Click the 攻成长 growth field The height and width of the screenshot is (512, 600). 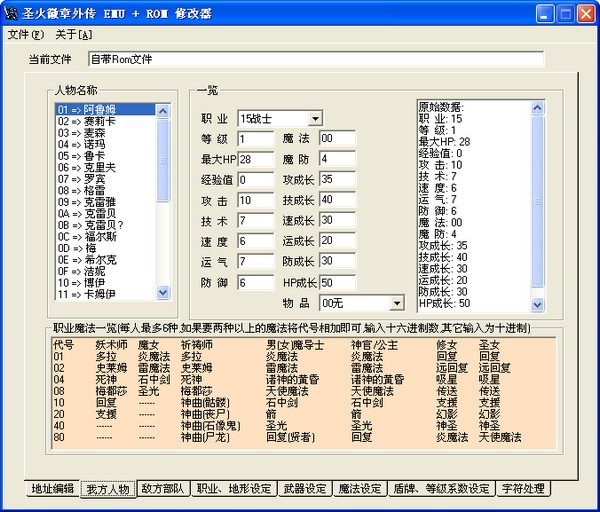click(338, 179)
